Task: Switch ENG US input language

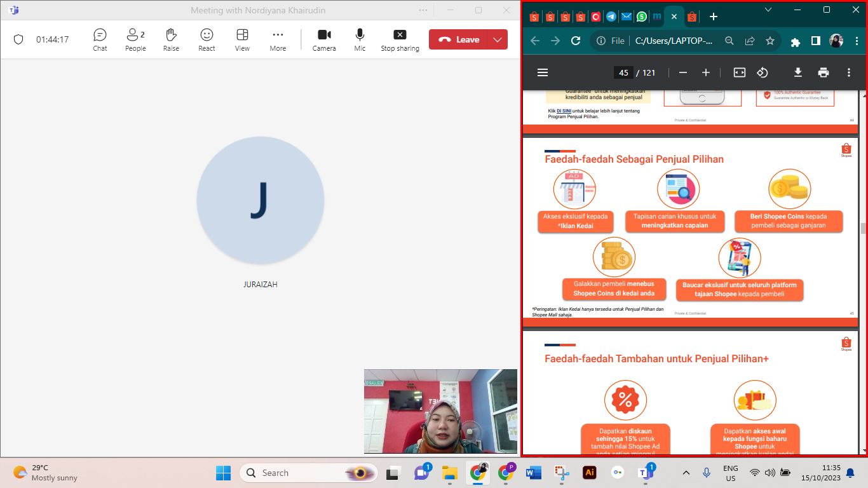Action: [731, 473]
